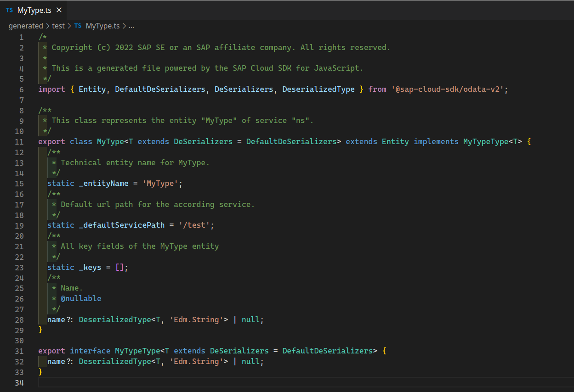Click the 'class' keyword on line 11
The image size is (574, 392).
coord(81,142)
